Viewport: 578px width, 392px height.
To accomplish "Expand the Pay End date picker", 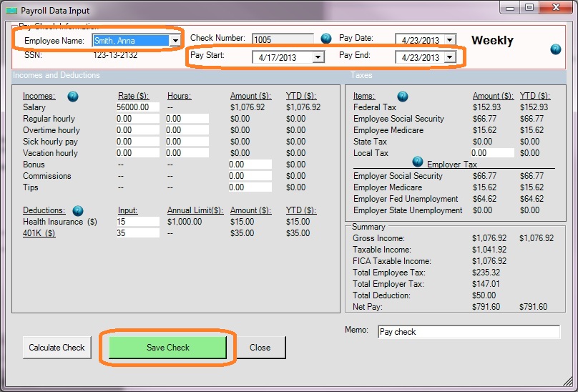I will point(450,57).
